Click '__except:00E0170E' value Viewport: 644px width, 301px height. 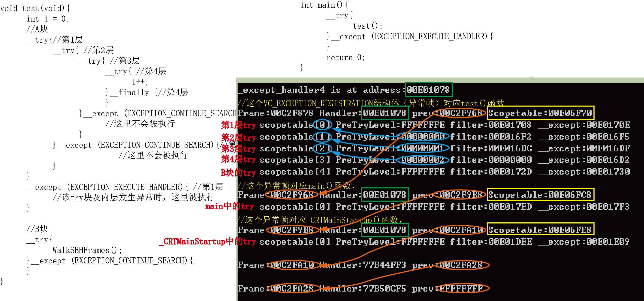point(584,125)
